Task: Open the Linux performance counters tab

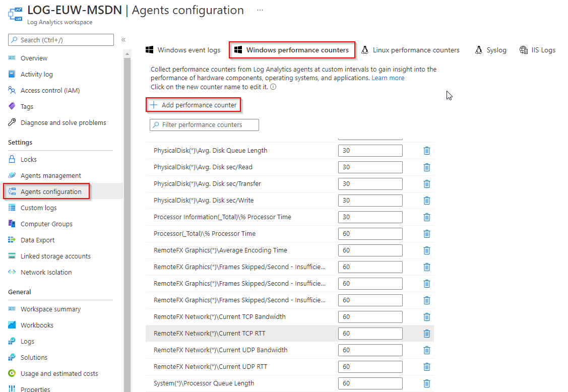Action: point(410,50)
